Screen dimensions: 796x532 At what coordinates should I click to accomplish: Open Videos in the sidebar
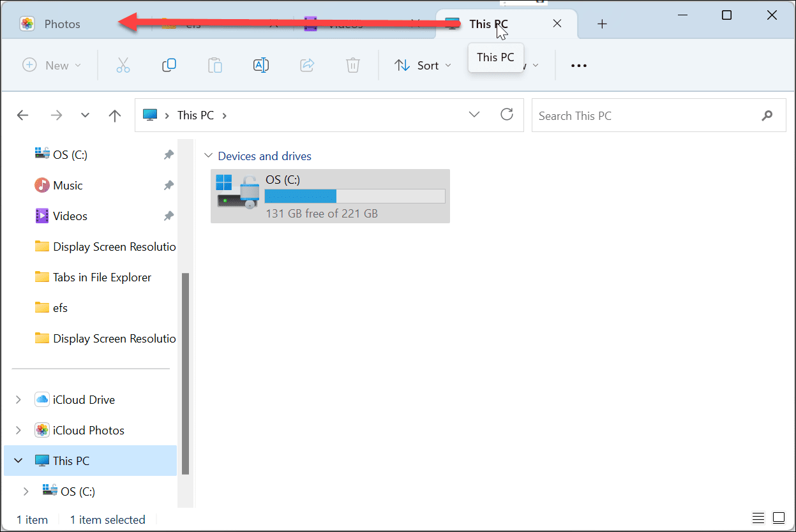(70, 216)
